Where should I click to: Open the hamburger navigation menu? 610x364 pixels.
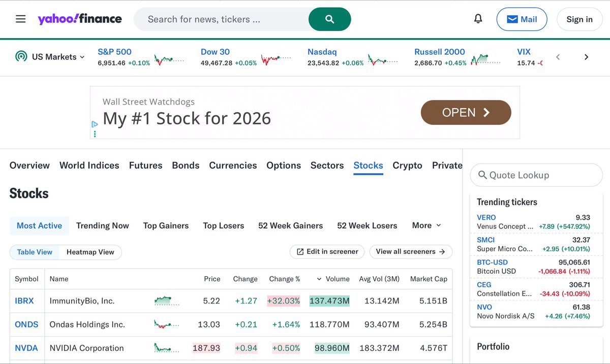tap(20, 19)
